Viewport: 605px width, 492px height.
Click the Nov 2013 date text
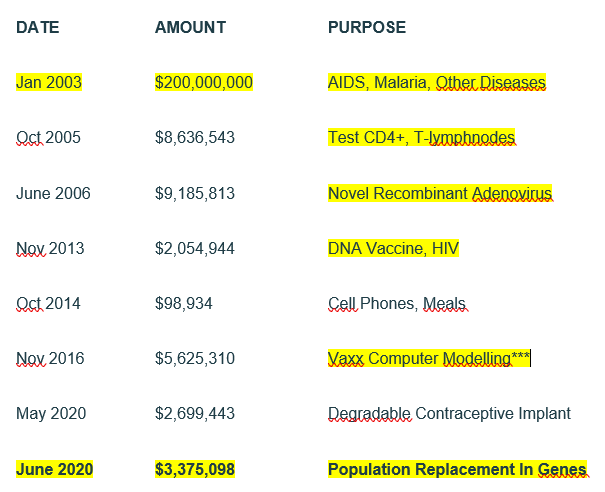50,248
